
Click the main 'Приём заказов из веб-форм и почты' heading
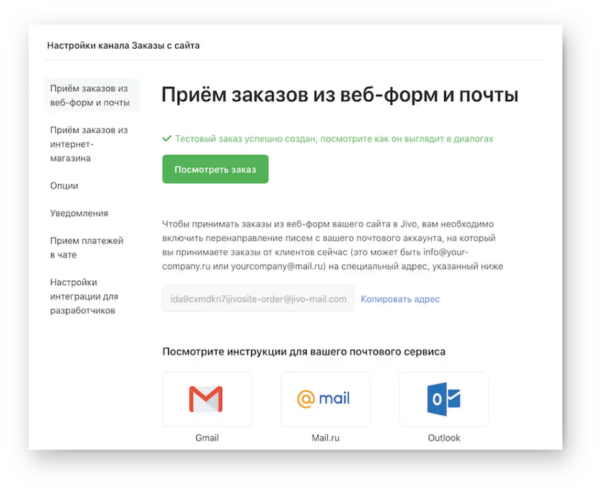340,94
